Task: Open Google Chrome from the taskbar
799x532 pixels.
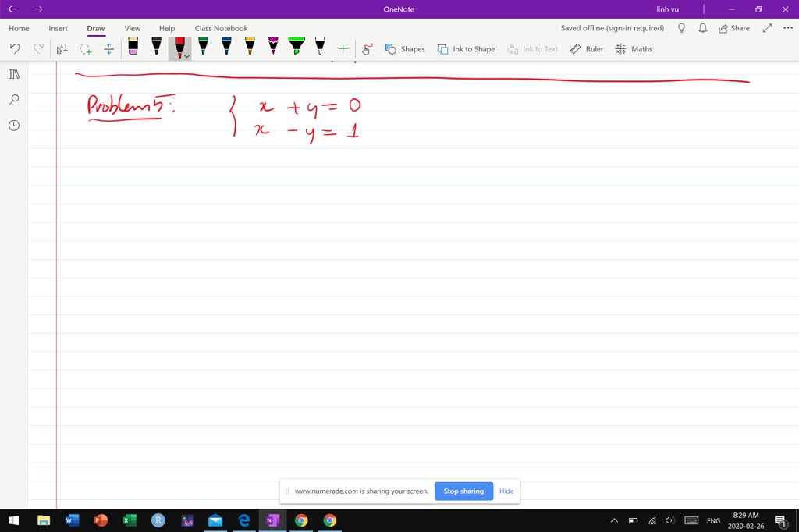Action: click(302, 520)
